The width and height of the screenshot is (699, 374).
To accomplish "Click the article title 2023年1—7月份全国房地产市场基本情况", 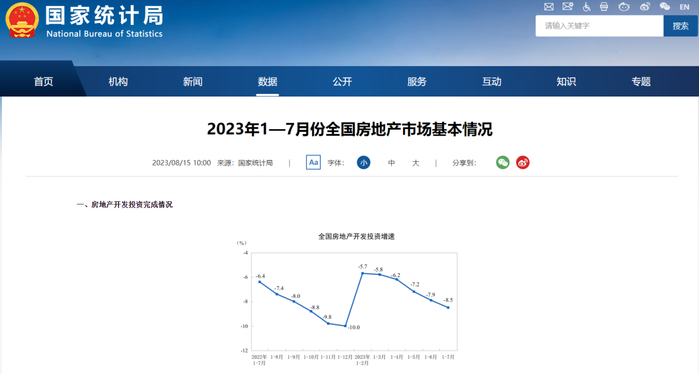I will (x=350, y=129).
